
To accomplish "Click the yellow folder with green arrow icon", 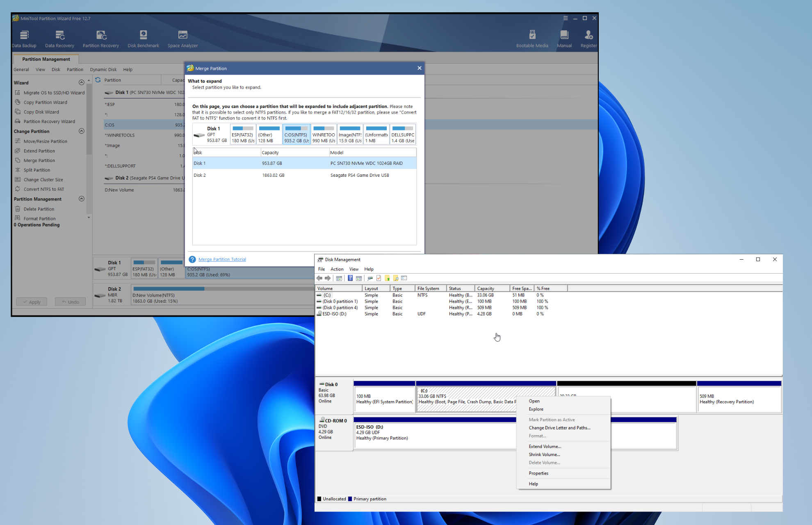I will [387, 278].
